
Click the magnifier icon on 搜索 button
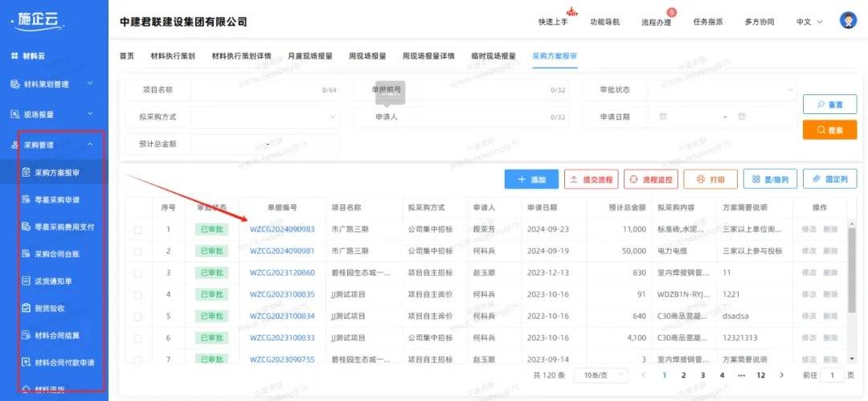click(822, 130)
